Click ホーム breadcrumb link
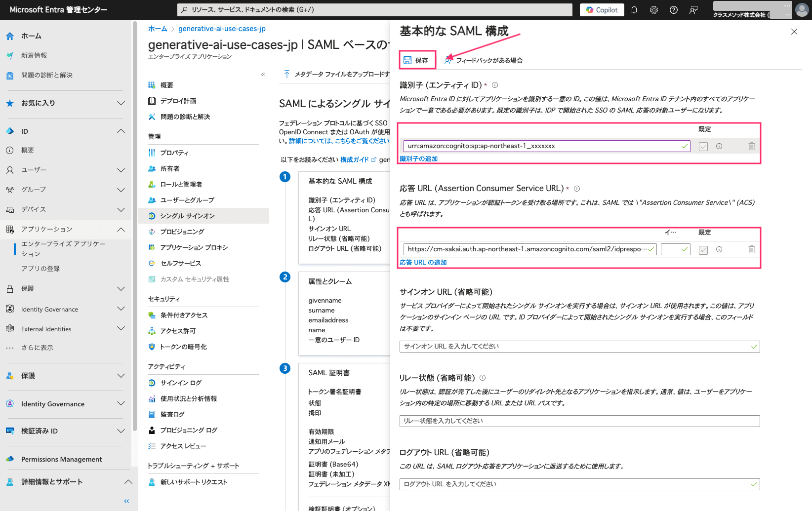 pyautogui.click(x=158, y=29)
